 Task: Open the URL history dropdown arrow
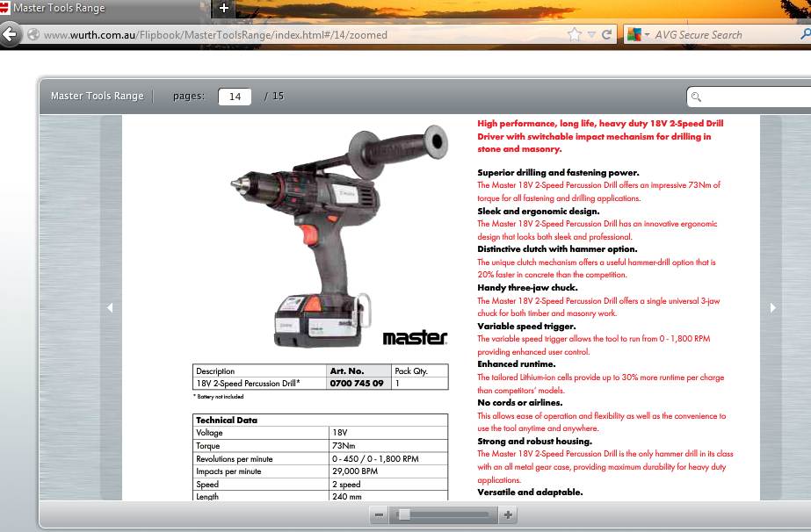coord(591,35)
